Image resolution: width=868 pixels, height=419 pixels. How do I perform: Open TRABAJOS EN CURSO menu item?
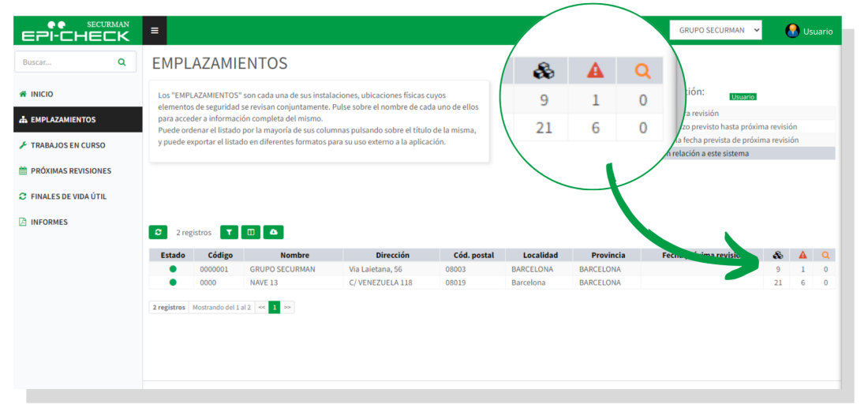click(x=67, y=145)
